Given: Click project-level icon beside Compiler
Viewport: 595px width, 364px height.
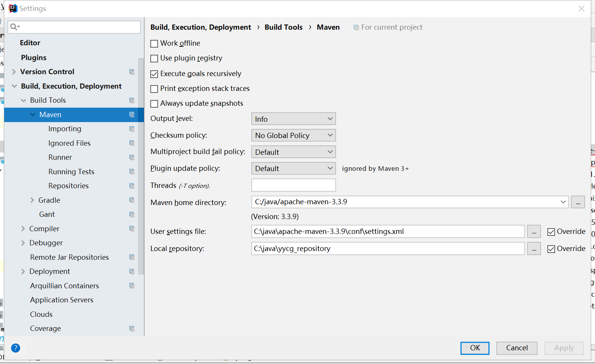Looking at the screenshot, I should tap(132, 229).
